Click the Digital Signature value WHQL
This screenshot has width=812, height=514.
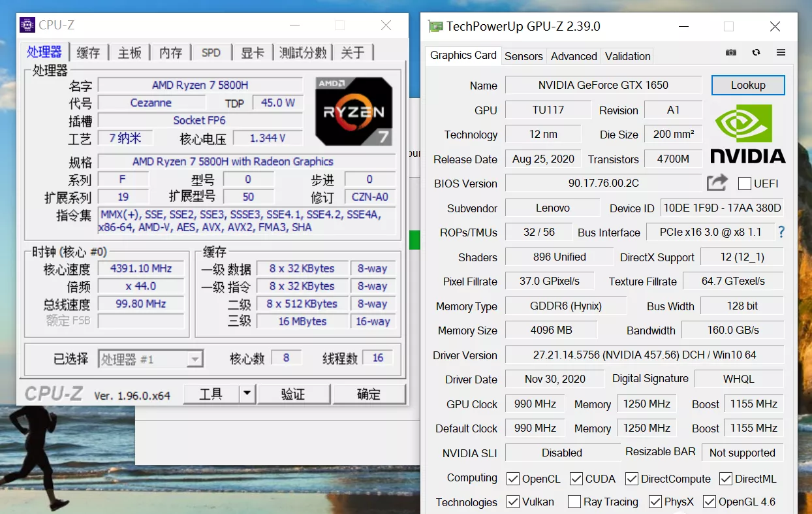739,379
